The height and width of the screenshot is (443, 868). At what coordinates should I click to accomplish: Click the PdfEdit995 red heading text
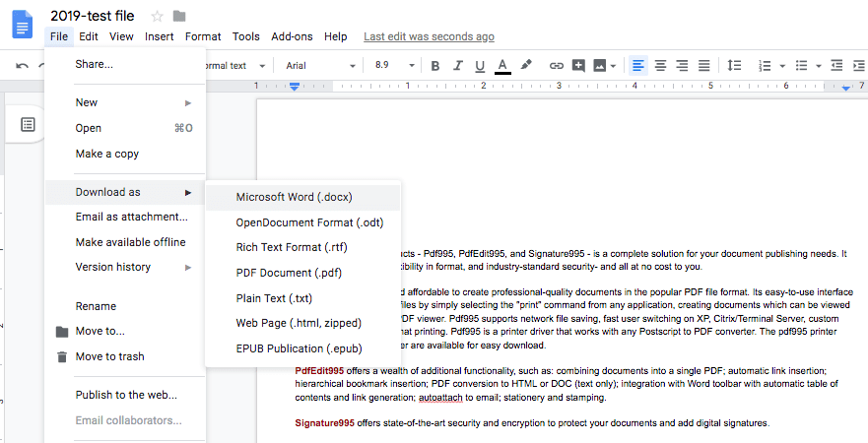319,370
